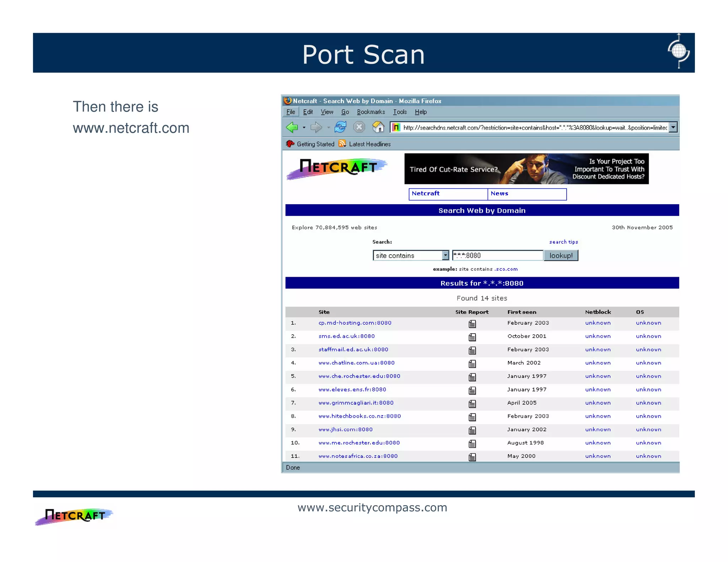Click the Reload page icon
Screen dimensions: 728x562
pos(341,127)
